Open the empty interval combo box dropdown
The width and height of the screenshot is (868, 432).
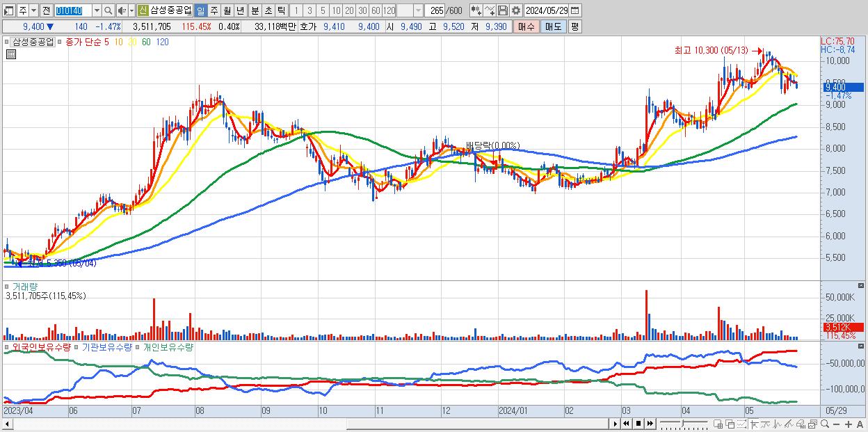tap(418, 10)
